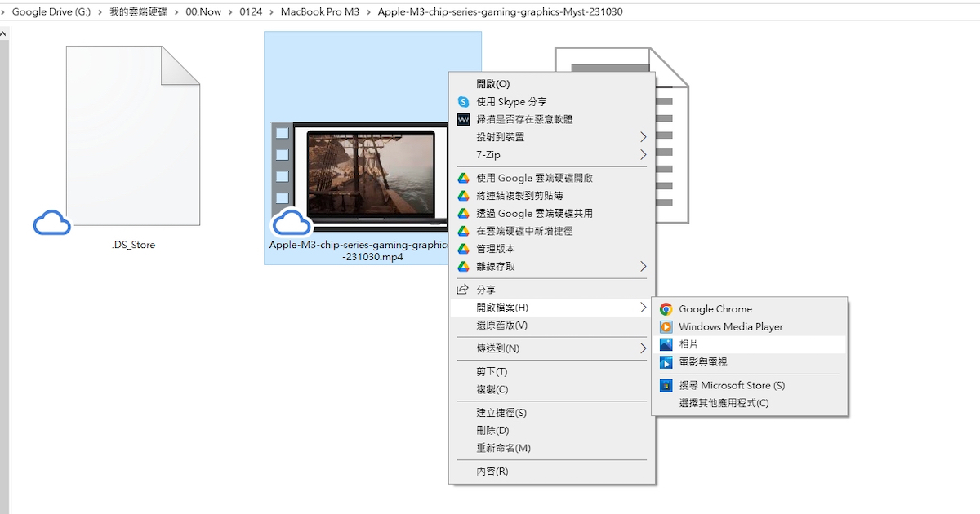
Task: Click Drive icon beside 在雲端硬碟中新增捷徑
Action: point(463,231)
